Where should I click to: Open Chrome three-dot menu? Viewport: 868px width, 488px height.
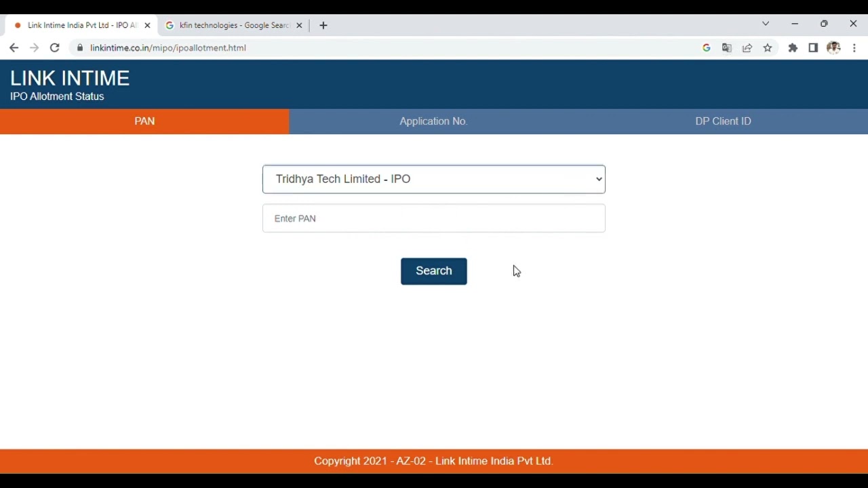click(x=854, y=48)
